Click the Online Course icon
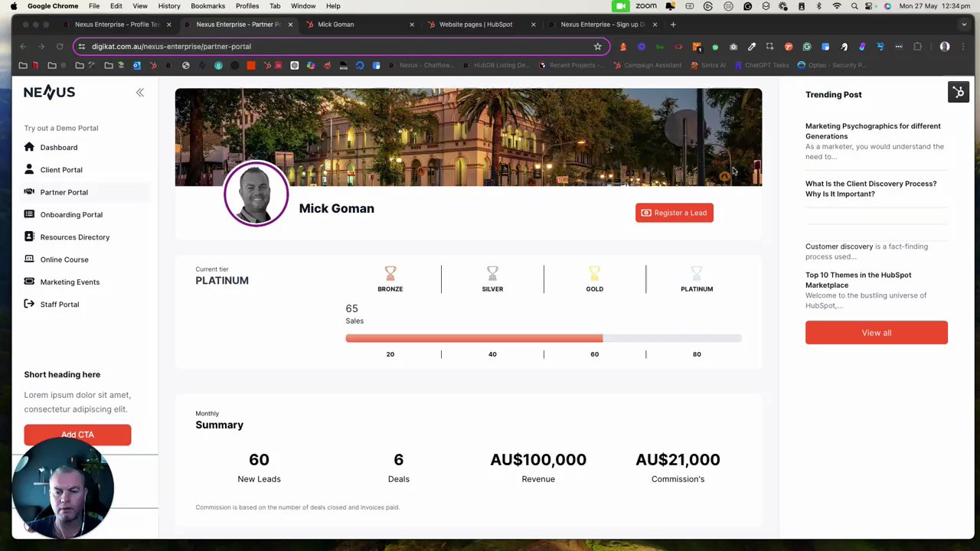The image size is (980, 551). click(x=29, y=259)
